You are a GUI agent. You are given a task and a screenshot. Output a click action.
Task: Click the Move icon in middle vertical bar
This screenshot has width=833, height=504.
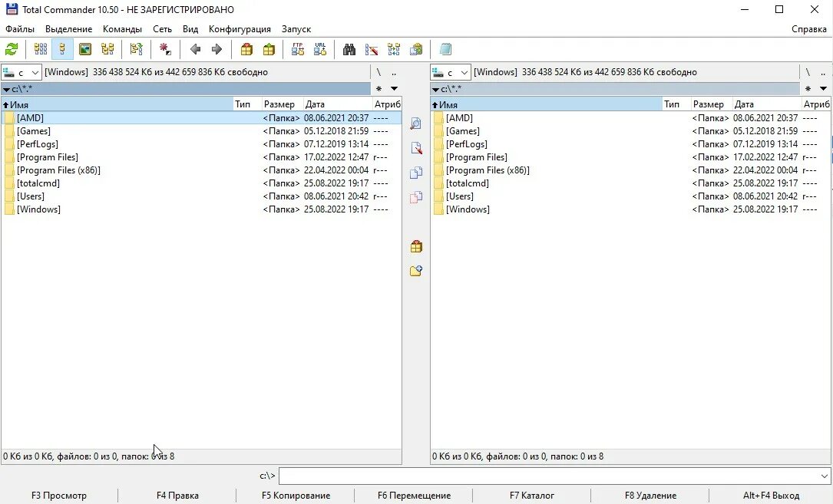click(x=416, y=197)
